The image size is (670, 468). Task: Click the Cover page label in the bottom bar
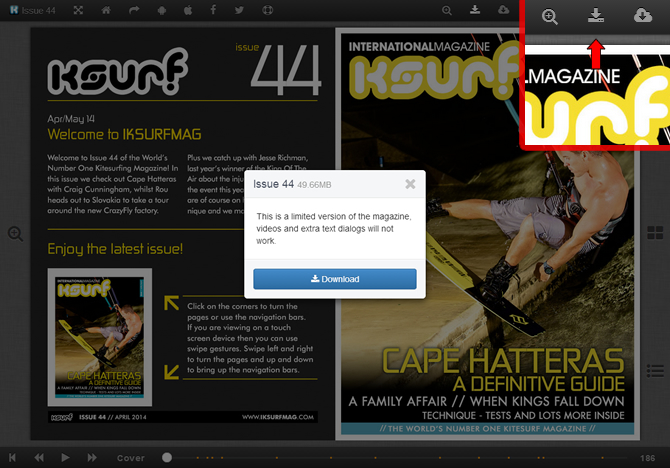coord(131,458)
